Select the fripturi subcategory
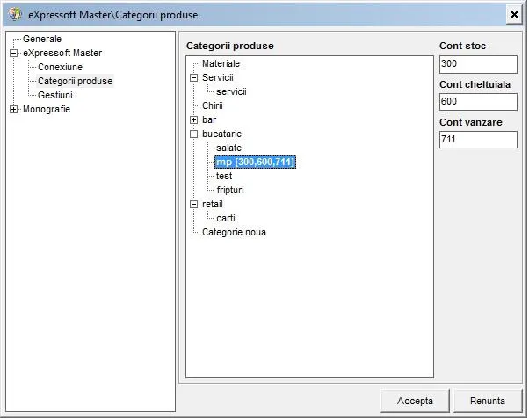The height and width of the screenshot is (420, 529). click(x=230, y=191)
